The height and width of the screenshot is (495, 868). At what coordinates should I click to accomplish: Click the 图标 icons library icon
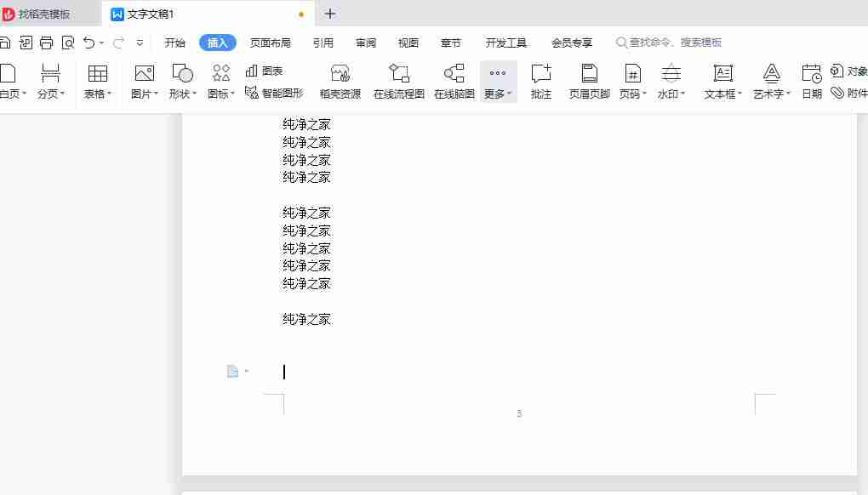221,73
